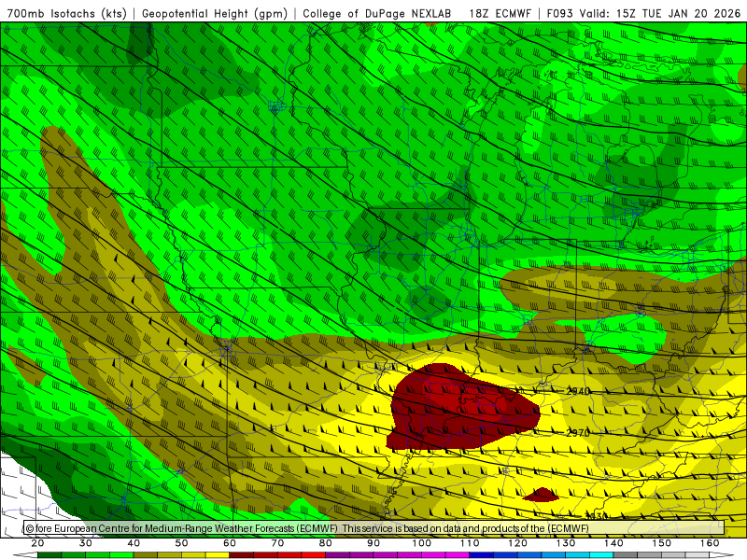Click the 2940 height contour label
The image size is (747, 560).
(x=578, y=391)
